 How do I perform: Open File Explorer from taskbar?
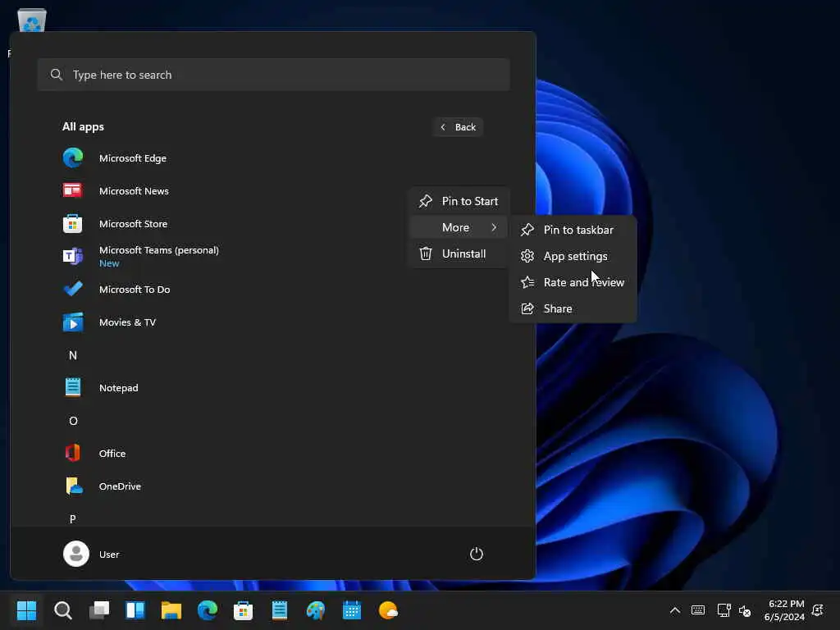coord(171,610)
